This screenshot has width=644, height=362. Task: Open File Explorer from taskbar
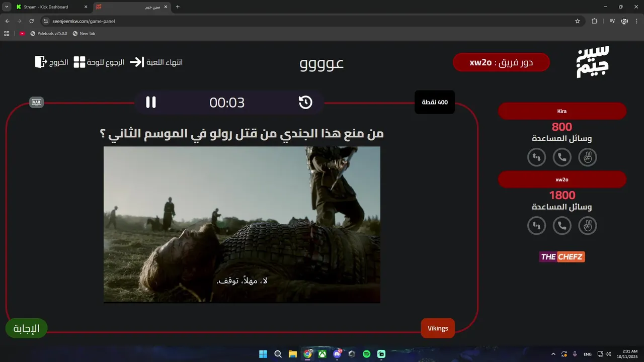click(x=293, y=354)
